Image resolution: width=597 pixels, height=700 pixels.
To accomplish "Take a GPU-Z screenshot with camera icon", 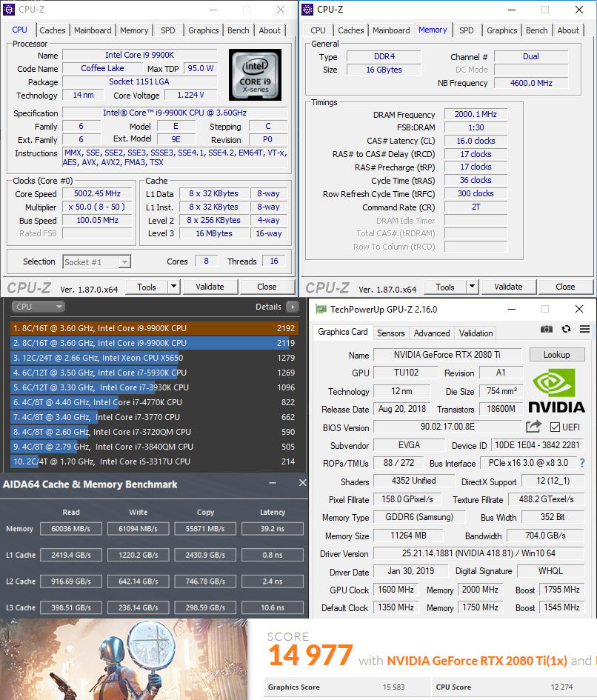I will click(x=547, y=330).
